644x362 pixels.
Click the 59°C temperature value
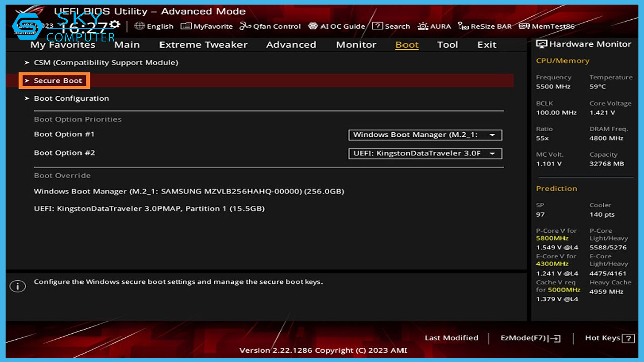tap(598, 87)
